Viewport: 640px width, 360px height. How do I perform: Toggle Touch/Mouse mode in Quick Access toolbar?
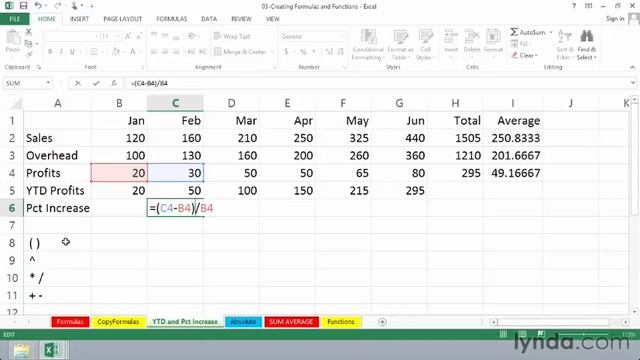click(75, 6)
